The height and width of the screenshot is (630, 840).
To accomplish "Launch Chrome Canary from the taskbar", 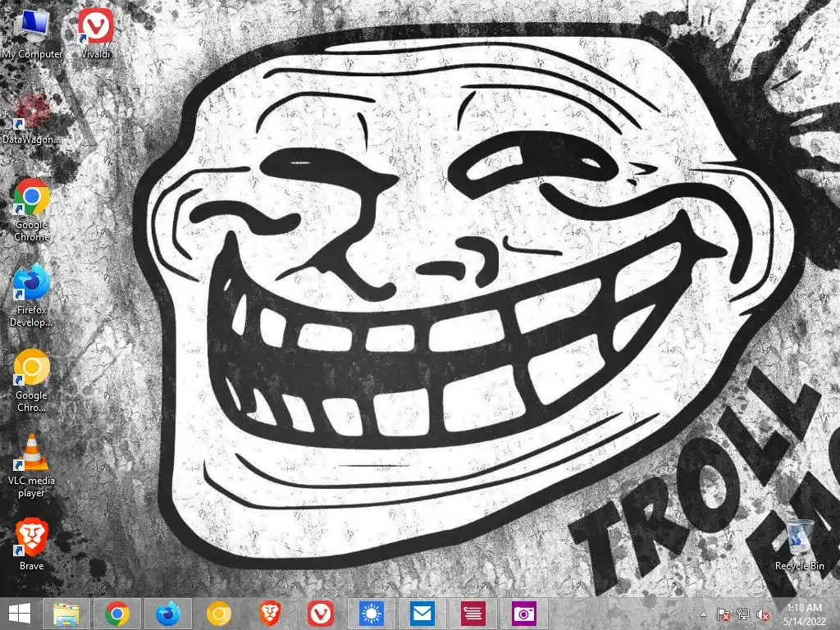I will pyautogui.click(x=218, y=614).
